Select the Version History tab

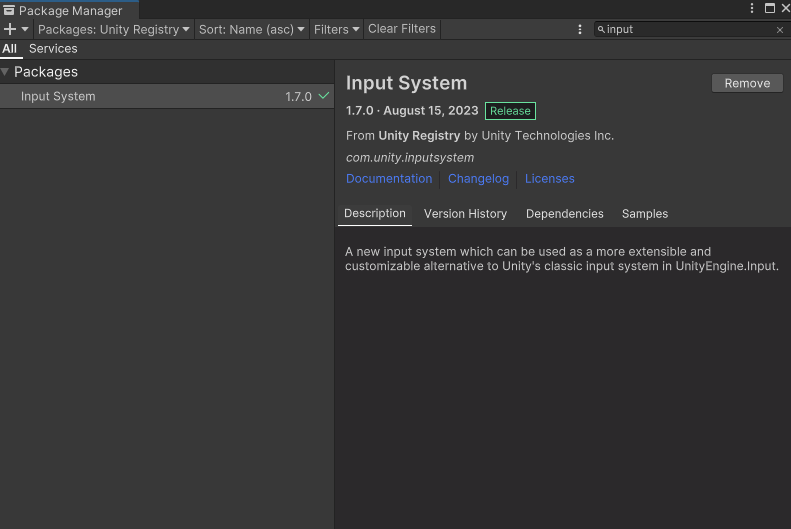[x=465, y=214]
